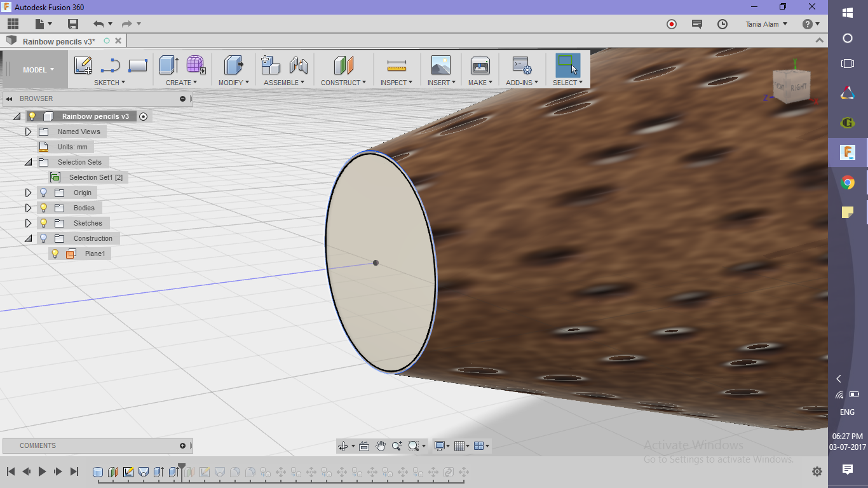The image size is (868, 488).
Task: Select the Extrude tool in Create
Action: [168, 65]
